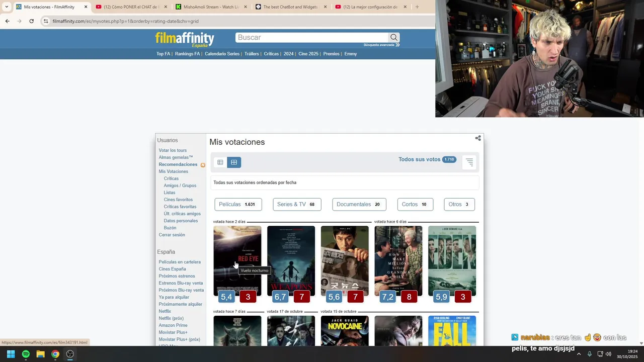The width and height of the screenshot is (644, 362).
Task: Switch to list view icon
Action: (x=220, y=162)
